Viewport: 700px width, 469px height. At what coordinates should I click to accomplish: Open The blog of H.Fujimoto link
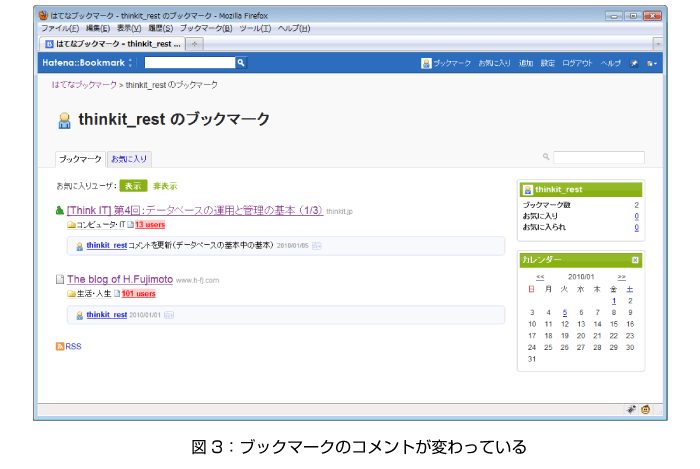[x=120, y=279]
